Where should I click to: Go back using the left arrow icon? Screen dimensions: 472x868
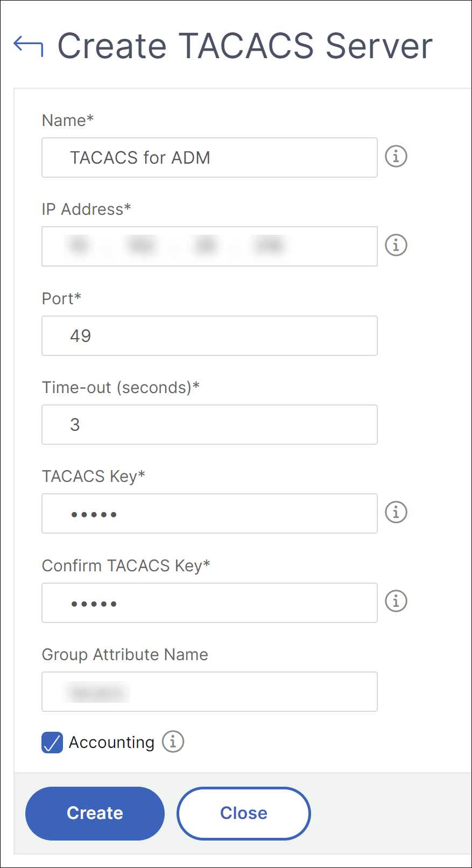(x=28, y=46)
